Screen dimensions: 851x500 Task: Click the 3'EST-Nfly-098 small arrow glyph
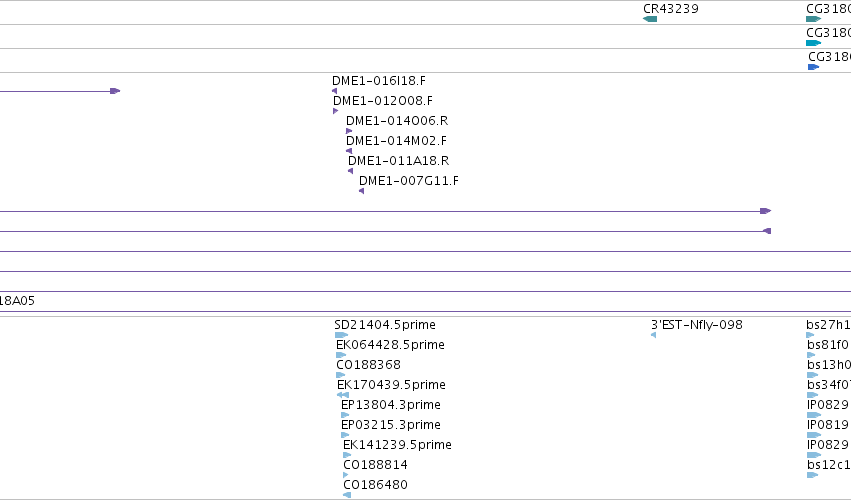pos(653,335)
